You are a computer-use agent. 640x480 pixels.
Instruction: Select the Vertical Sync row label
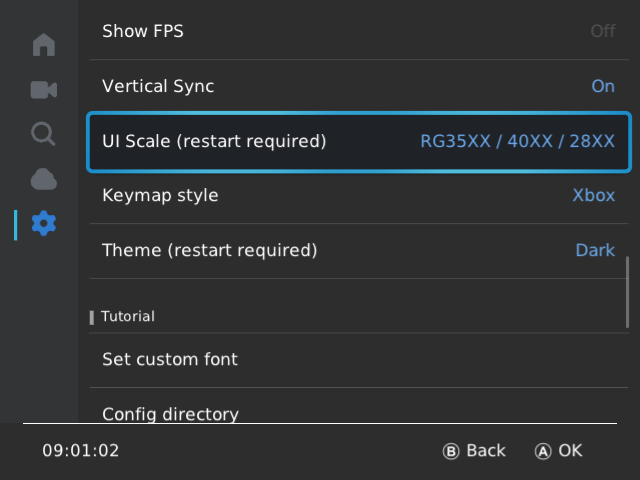click(158, 87)
